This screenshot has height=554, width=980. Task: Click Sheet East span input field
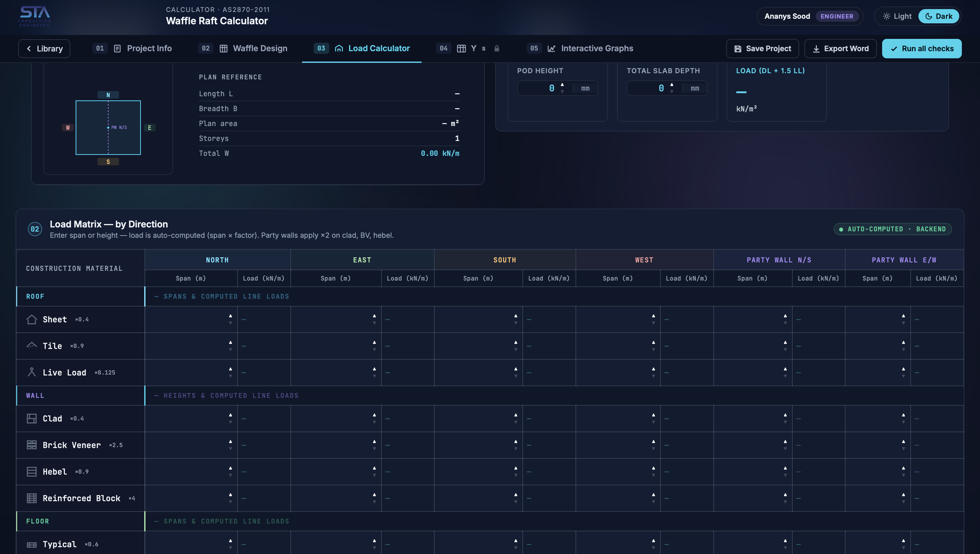pos(336,319)
